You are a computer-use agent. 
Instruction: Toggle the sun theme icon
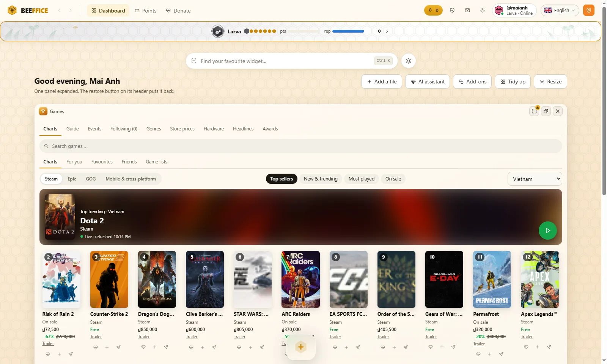click(482, 11)
